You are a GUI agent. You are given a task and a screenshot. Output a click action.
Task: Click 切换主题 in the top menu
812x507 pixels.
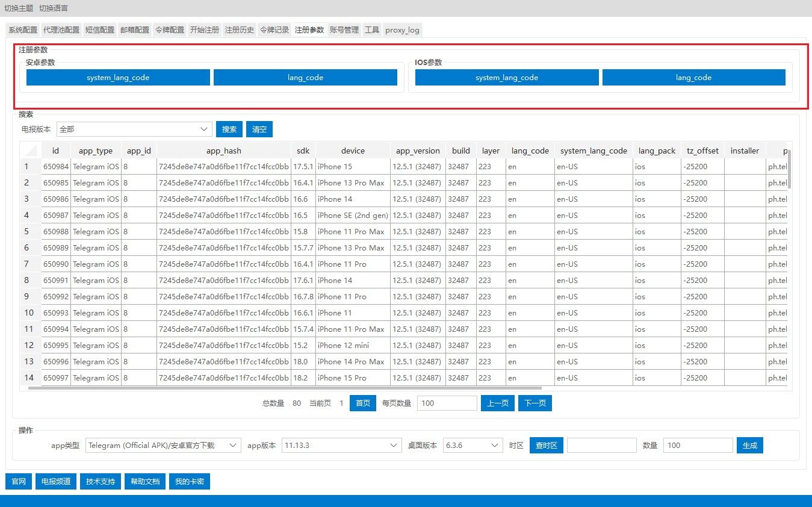pyautogui.click(x=19, y=8)
